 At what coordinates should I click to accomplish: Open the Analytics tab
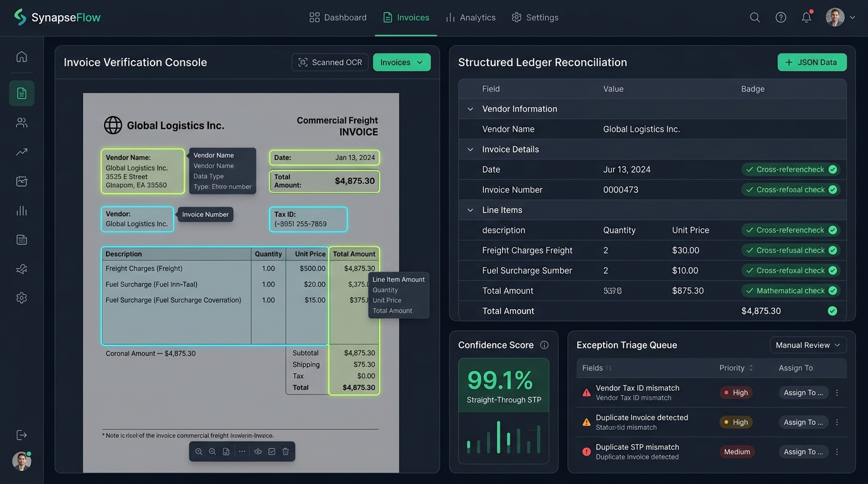click(471, 18)
